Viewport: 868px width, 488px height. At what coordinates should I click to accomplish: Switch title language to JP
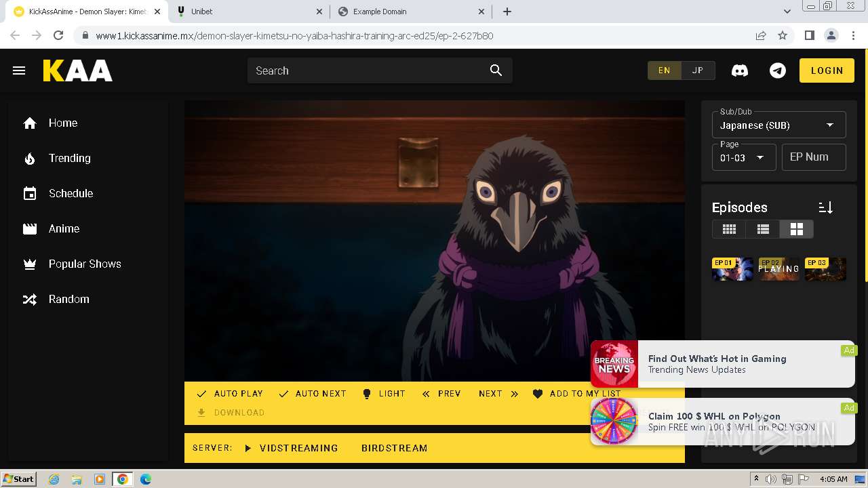(x=697, y=70)
